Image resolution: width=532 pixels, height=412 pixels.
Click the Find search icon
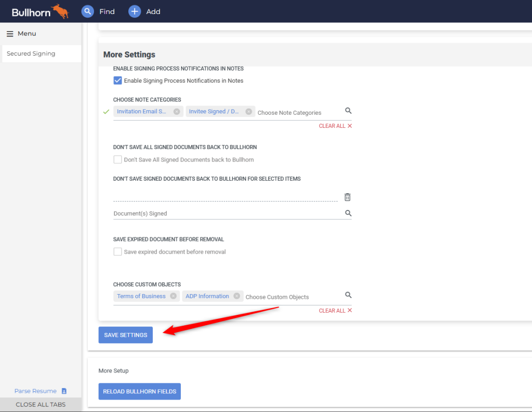coord(87,11)
